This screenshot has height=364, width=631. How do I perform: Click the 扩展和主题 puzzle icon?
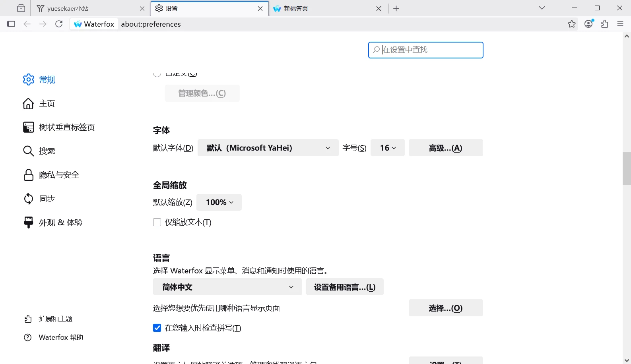[28, 319]
